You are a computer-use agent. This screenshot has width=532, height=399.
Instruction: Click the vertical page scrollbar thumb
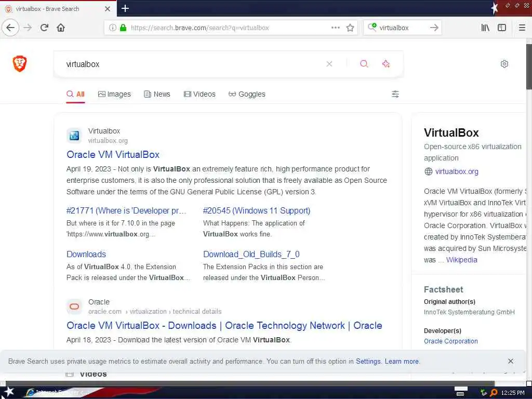(529, 66)
